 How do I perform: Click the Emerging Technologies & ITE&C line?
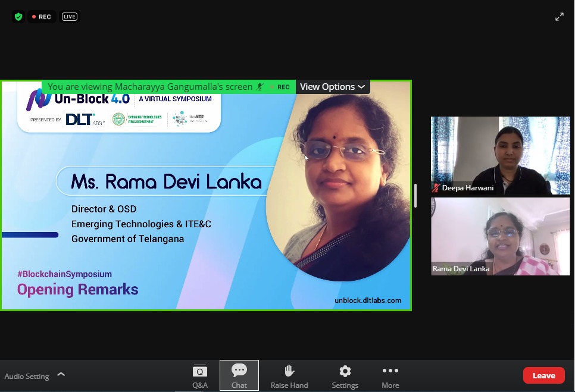pos(141,224)
